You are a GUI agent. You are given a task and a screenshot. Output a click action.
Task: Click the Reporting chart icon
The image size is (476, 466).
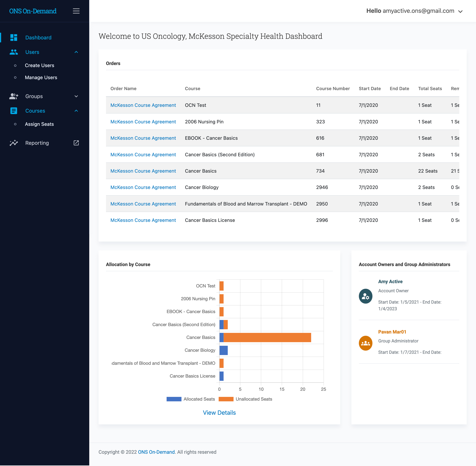(x=14, y=143)
